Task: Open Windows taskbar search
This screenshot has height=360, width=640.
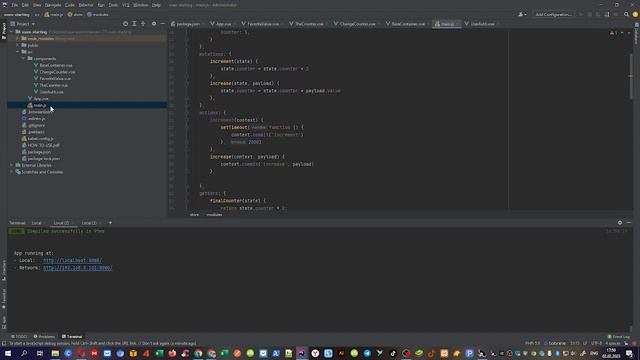Action: [24, 353]
